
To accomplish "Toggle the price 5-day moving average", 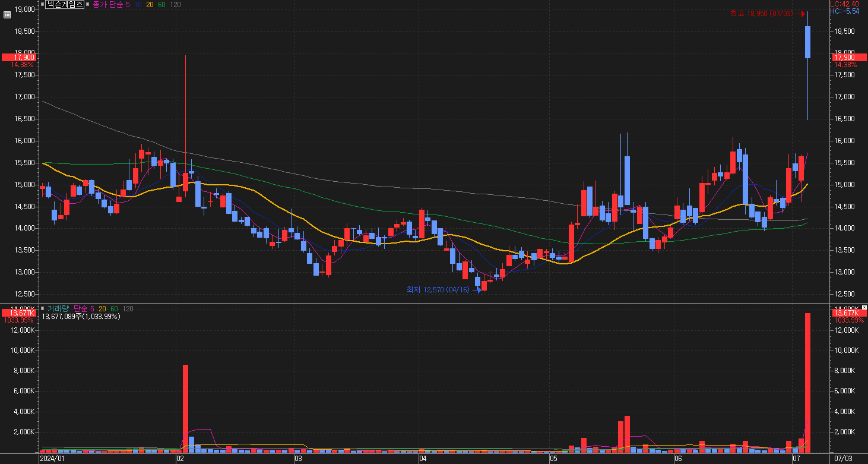I will click(x=128, y=4).
